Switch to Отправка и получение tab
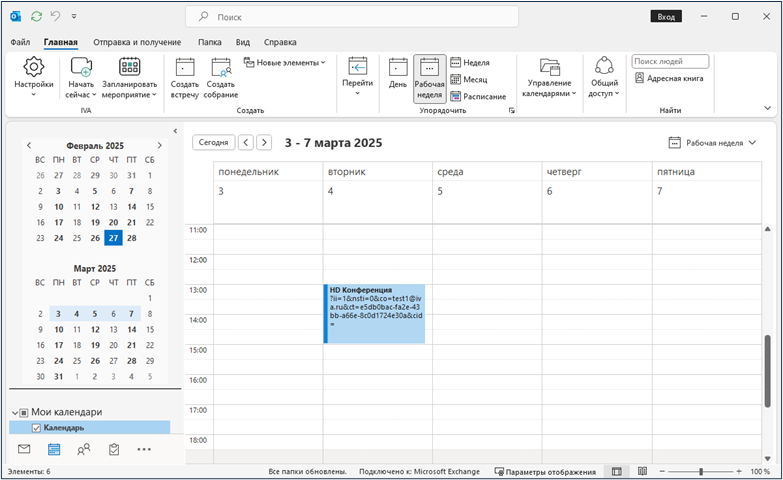Screen dimensions: 783x480 (137, 42)
